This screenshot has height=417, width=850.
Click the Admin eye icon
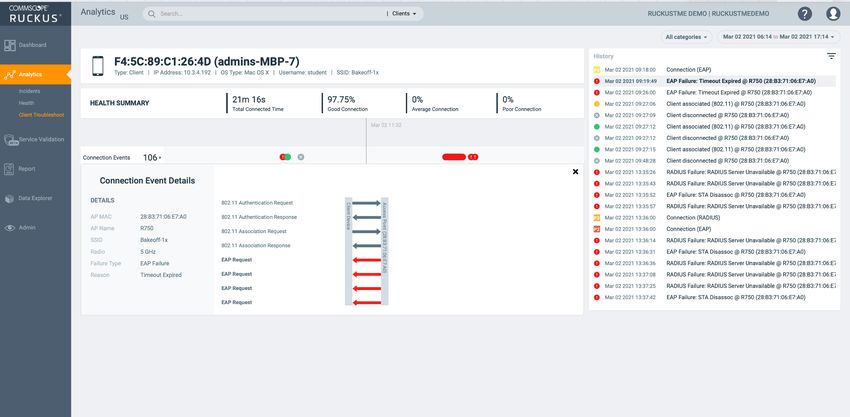[9, 228]
